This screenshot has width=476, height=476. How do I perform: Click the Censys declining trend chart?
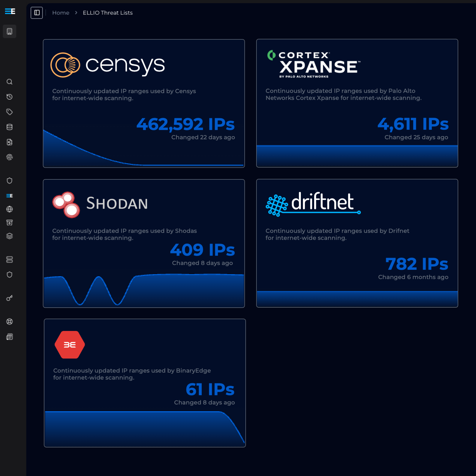point(144,148)
